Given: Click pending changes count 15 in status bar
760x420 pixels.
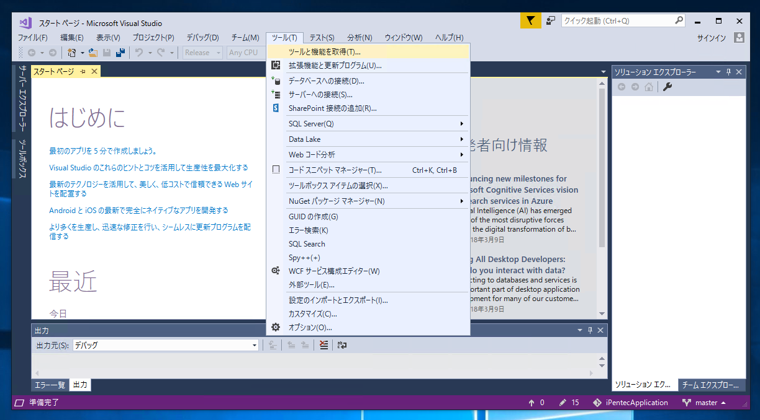Looking at the screenshot, I should [569, 403].
